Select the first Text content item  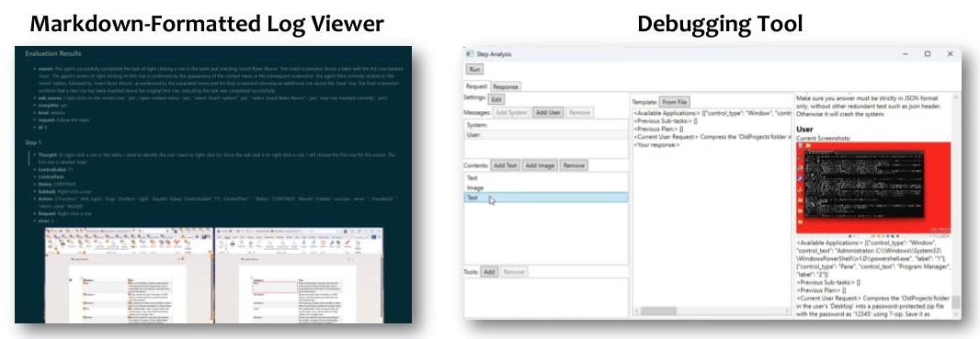coord(546,178)
